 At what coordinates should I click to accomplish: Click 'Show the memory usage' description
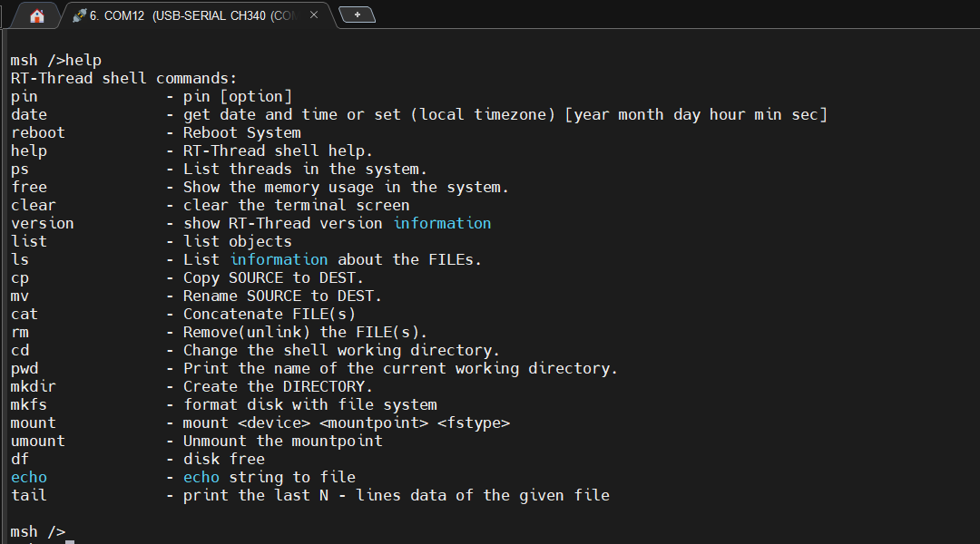[x=346, y=187]
